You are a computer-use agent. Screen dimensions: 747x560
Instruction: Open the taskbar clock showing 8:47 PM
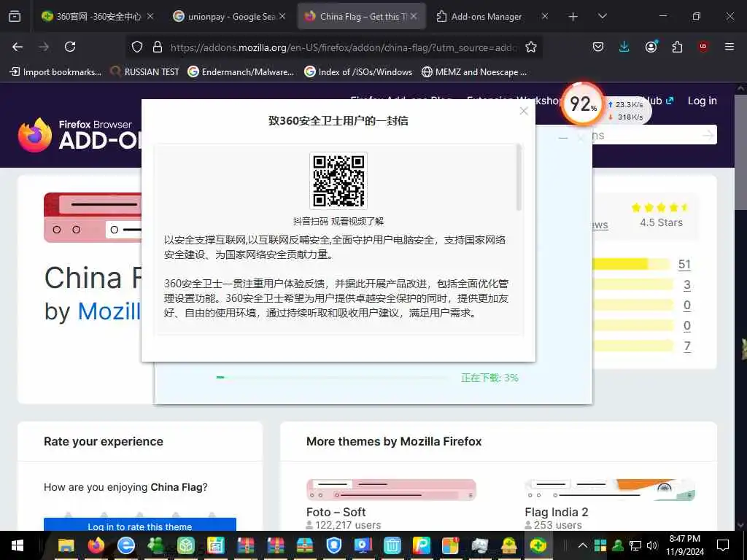tap(684, 545)
